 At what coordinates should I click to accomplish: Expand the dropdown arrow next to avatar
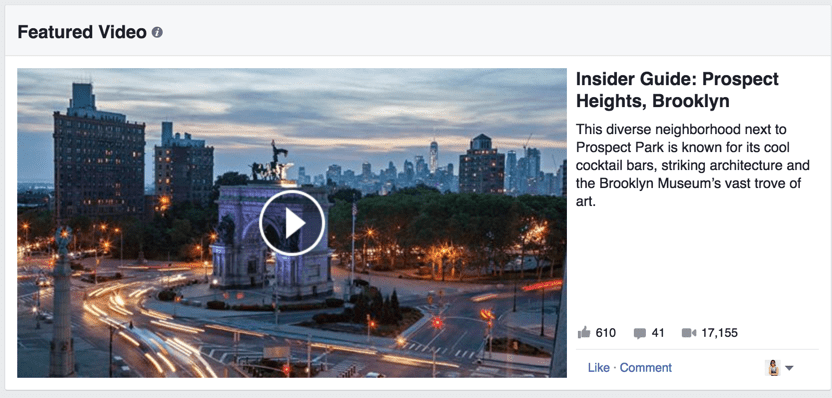click(x=789, y=368)
